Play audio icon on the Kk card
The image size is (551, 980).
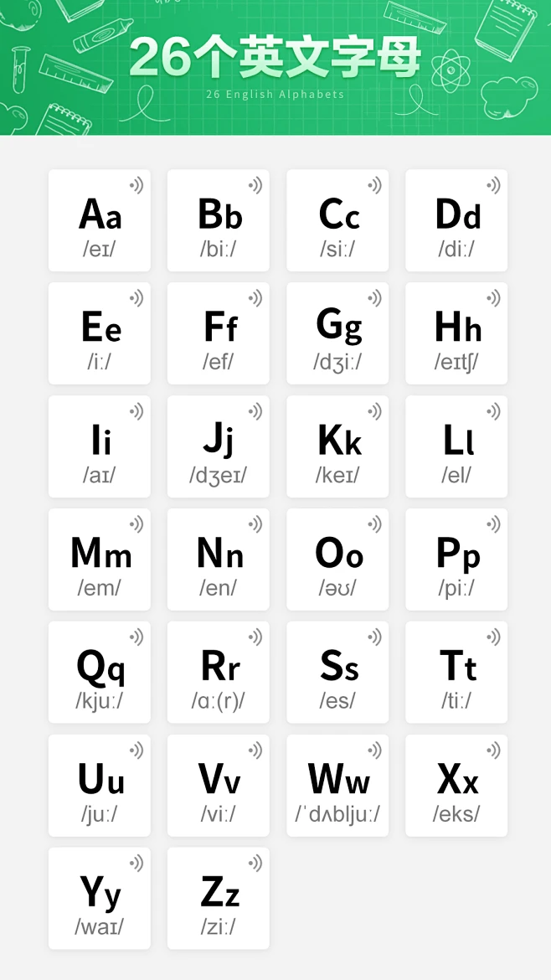click(x=374, y=411)
